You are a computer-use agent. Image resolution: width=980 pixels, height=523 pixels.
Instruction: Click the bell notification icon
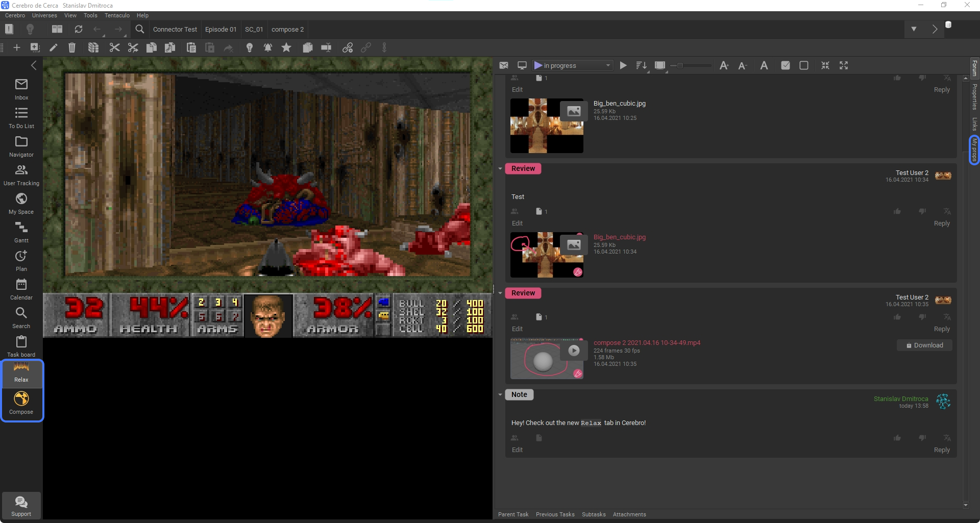[x=267, y=47]
